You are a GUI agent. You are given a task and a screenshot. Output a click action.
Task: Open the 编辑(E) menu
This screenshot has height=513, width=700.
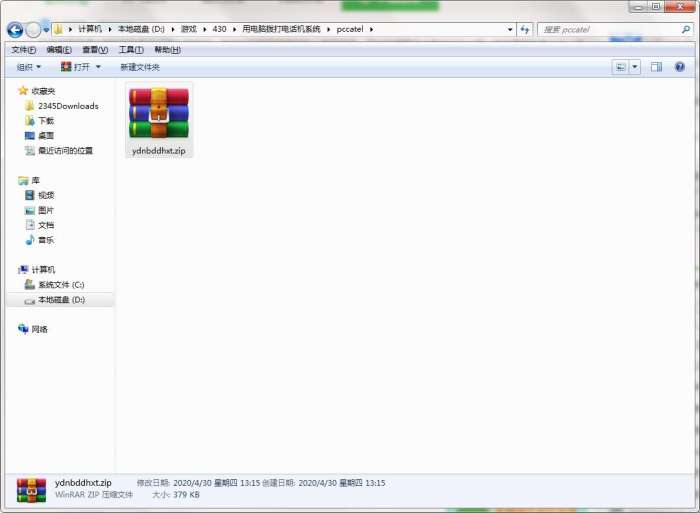coord(59,50)
